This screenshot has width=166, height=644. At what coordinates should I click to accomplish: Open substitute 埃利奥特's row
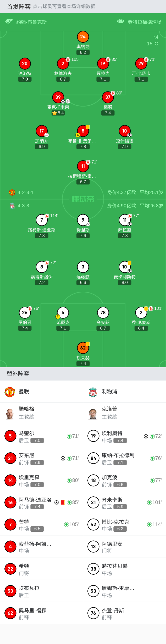pyautogui.click(x=125, y=436)
